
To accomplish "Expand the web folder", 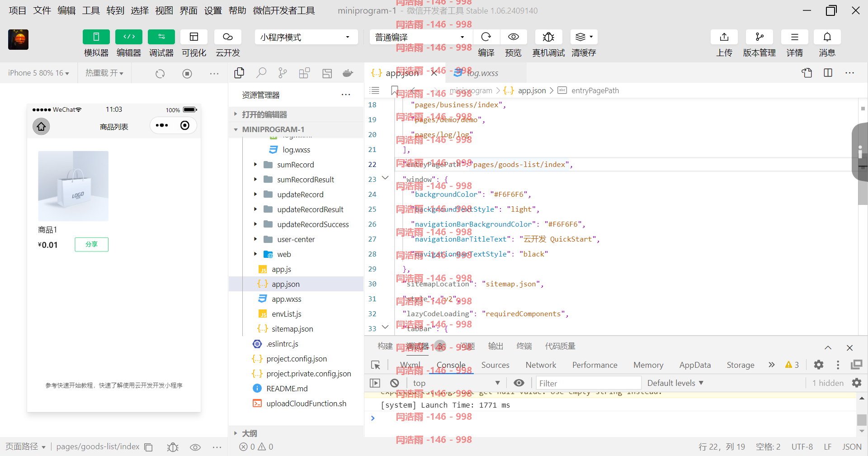I will 255,254.
